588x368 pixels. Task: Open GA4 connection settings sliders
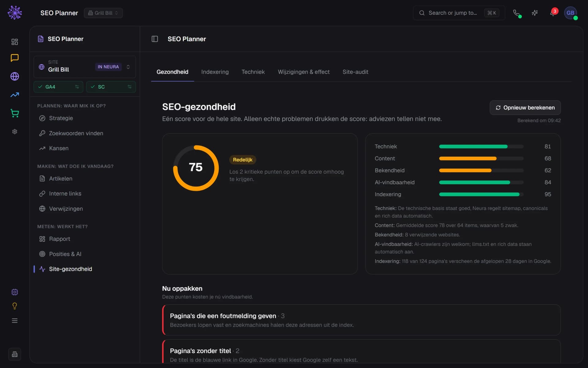point(77,87)
